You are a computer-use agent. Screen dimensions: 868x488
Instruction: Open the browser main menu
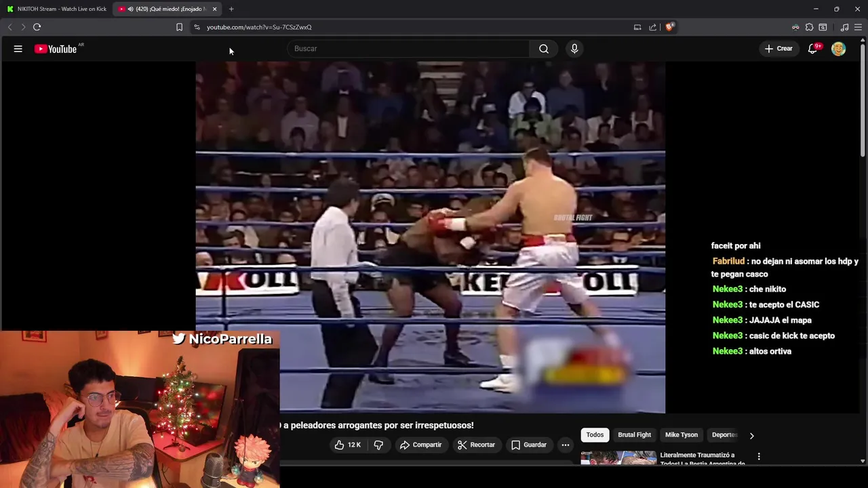click(858, 27)
